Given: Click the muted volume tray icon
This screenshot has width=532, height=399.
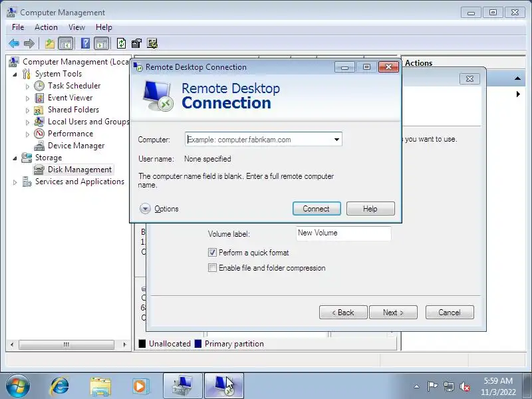Looking at the screenshot, I should pos(464,386).
